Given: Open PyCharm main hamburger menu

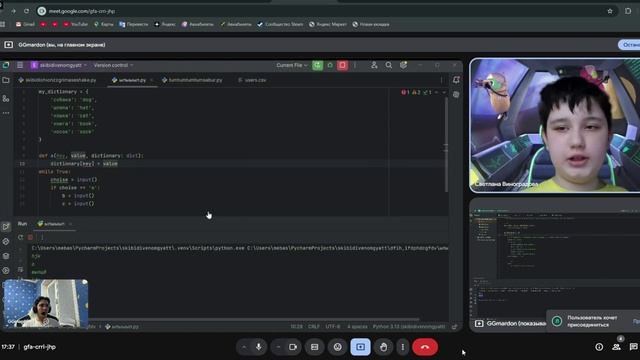Looking at the screenshot, I should pos(20,65).
